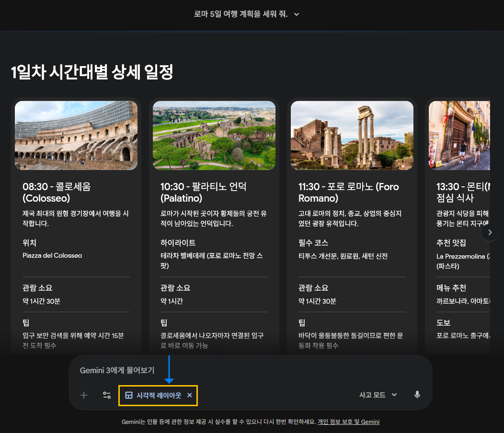Screen dimensions: 504x433
Task: View the Colosseum photo thumbnail
Action: pos(76,135)
